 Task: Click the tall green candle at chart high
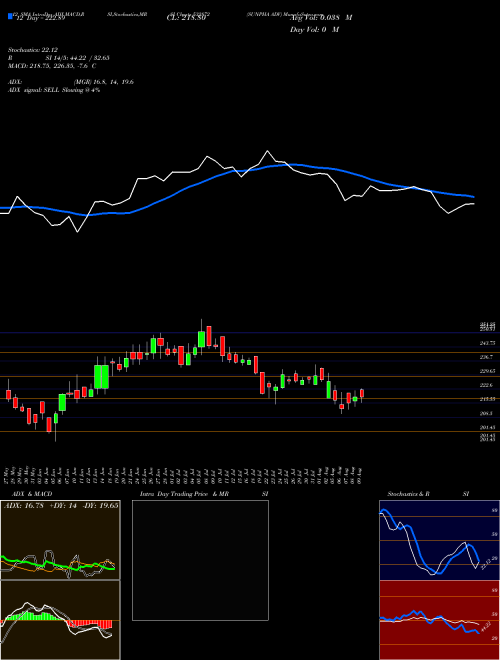202,339
